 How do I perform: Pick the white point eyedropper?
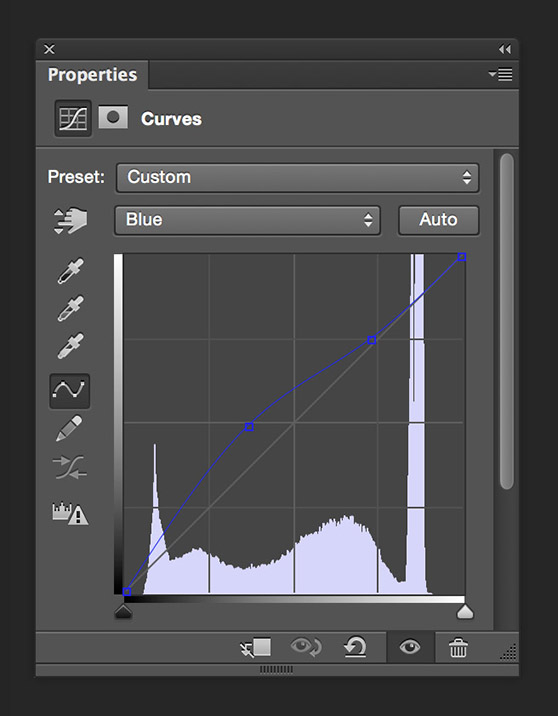point(70,346)
